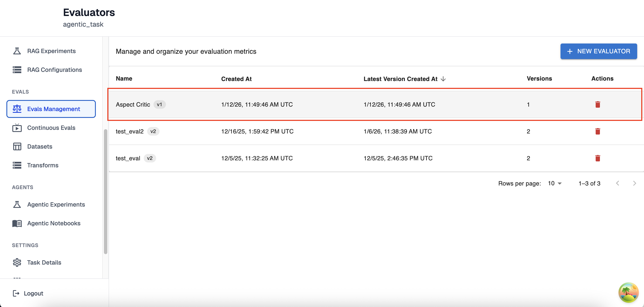Viewport: 644px width, 307px height.
Task: Click the sidebar vertical scrollbar
Action: click(x=105, y=191)
